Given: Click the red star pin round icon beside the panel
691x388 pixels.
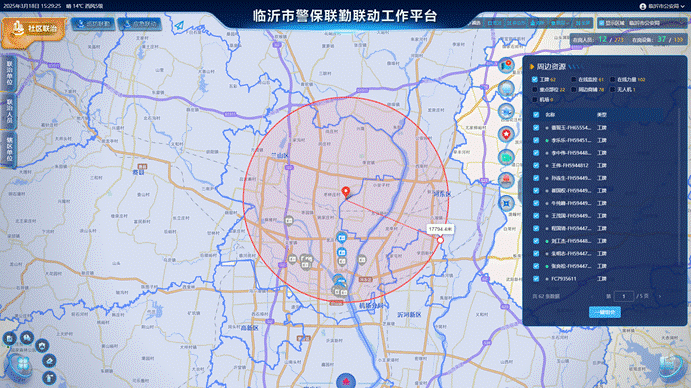Looking at the screenshot, I should point(506,134).
